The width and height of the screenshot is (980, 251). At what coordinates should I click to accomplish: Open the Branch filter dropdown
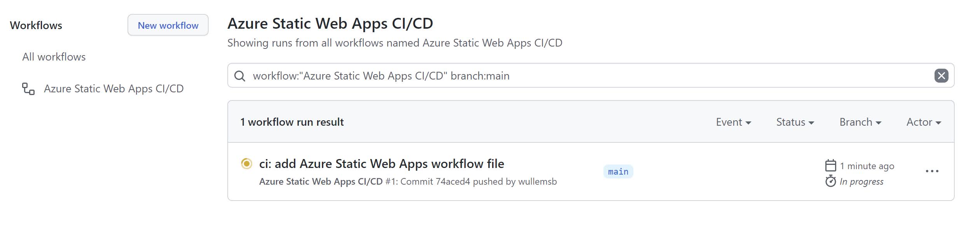click(860, 122)
